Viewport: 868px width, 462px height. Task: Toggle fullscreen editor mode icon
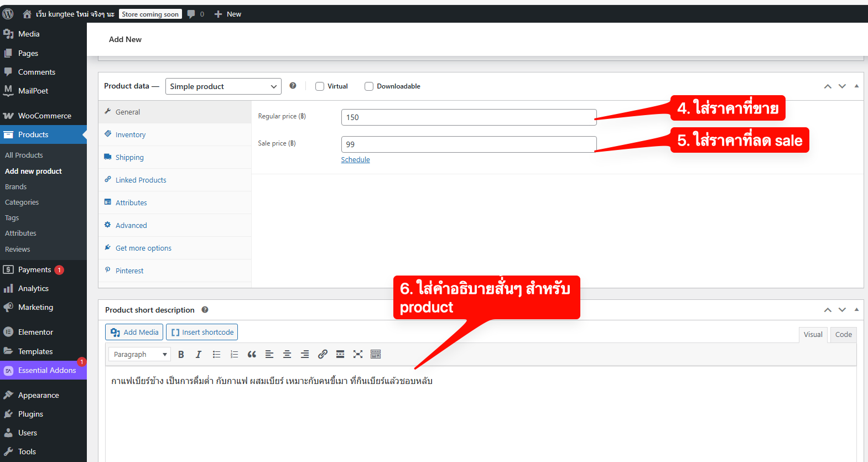(x=358, y=355)
